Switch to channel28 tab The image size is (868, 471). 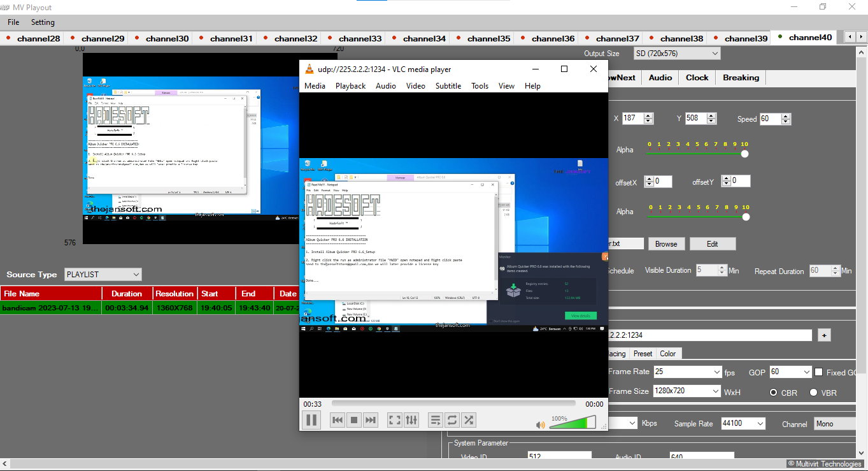[32, 38]
